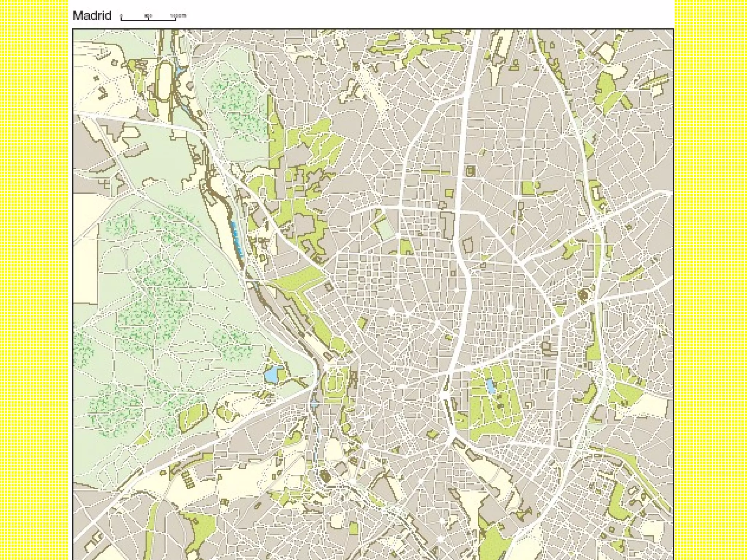Viewport: 747px width, 560px height.
Task: Click the oval racetrack at top-left of map
Action: click(x=164, y=81)
